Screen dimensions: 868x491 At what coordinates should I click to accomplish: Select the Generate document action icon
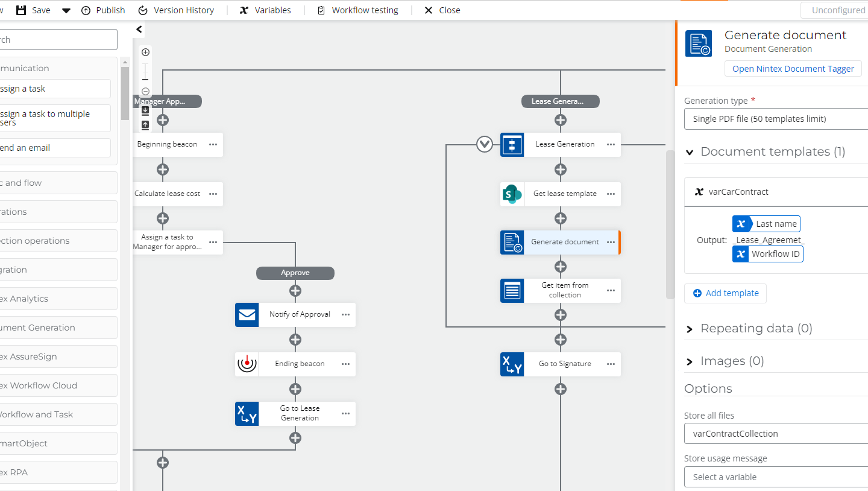(512, 242)
